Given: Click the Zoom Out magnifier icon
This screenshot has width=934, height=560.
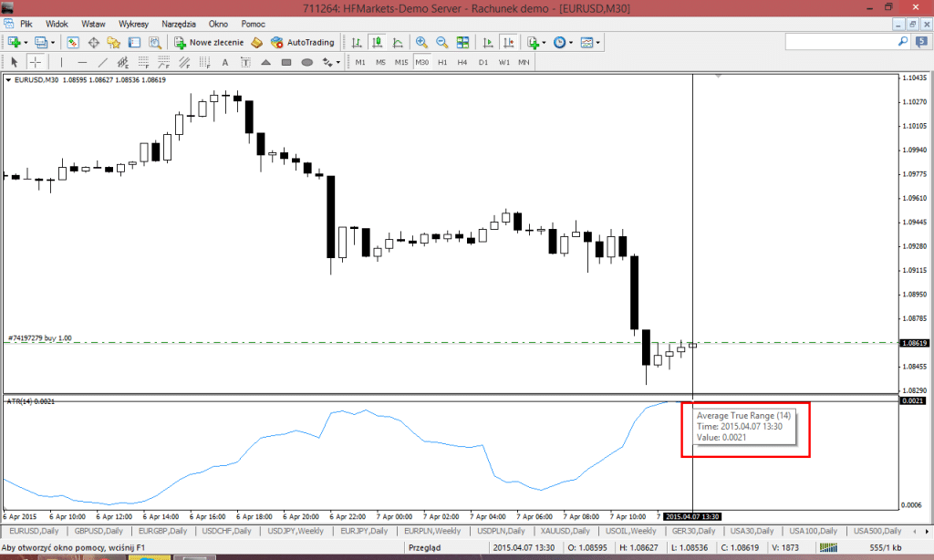Looking at the screenshot, I should point(441,42).
